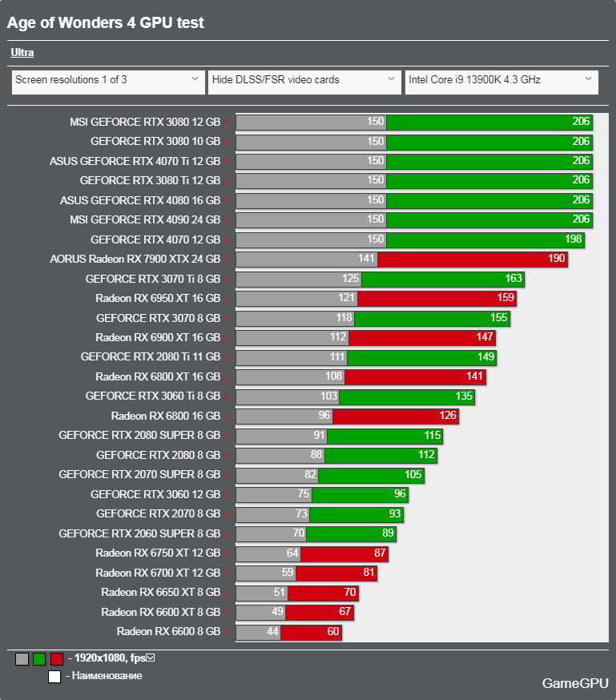Click the green 163 fps bar for RTX 3070 Ti
616x700 pixels.
tap(443, 279)
